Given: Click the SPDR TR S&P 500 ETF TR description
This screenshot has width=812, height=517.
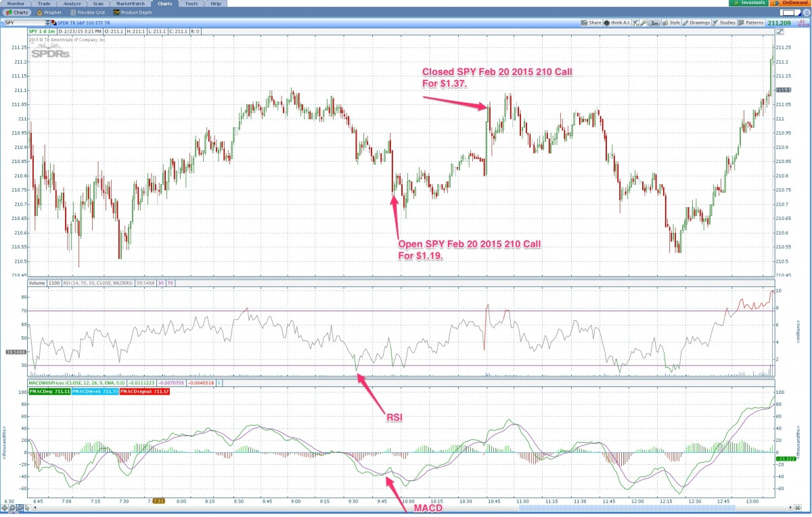Looking at the screenshot, I should click(84, 23).
